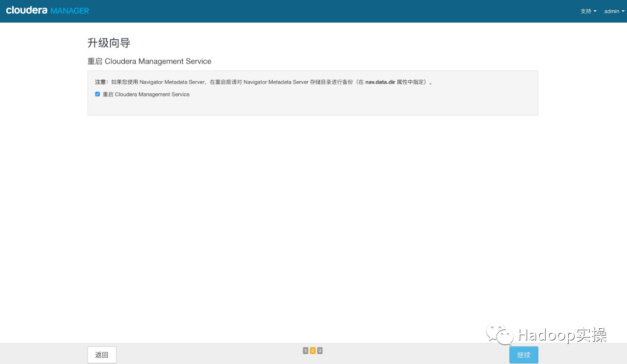
Task: Open the 支持 dropdown menu
Action: click(x=588, y=11)
